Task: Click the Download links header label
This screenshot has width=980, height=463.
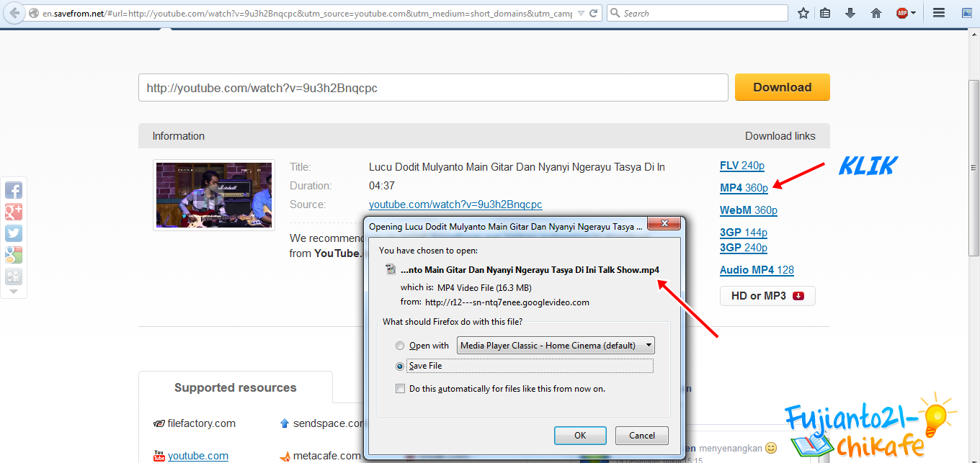Action: tap(780, 136)
